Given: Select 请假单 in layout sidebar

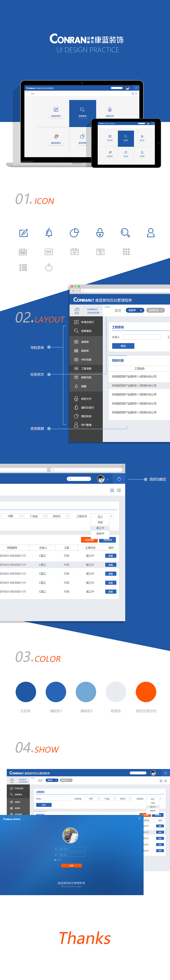Looking at the screenshot, I should coord(86,342).
